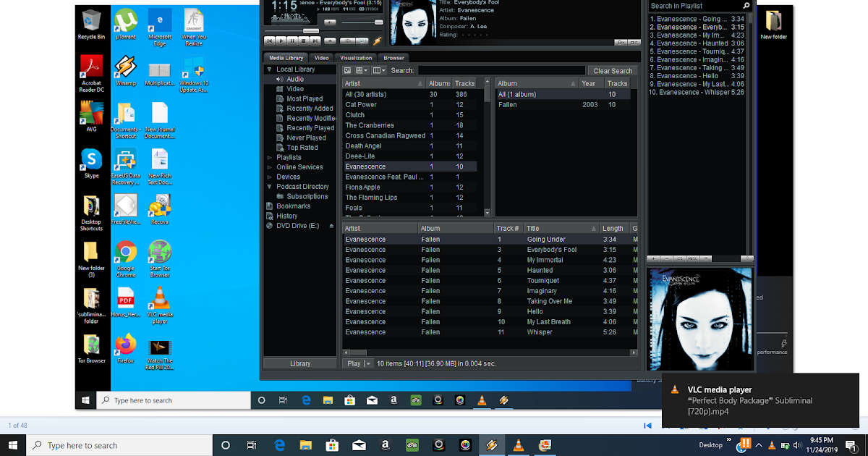
Task: Click the artist list scrollbar
Action: [x=487, y=148]
